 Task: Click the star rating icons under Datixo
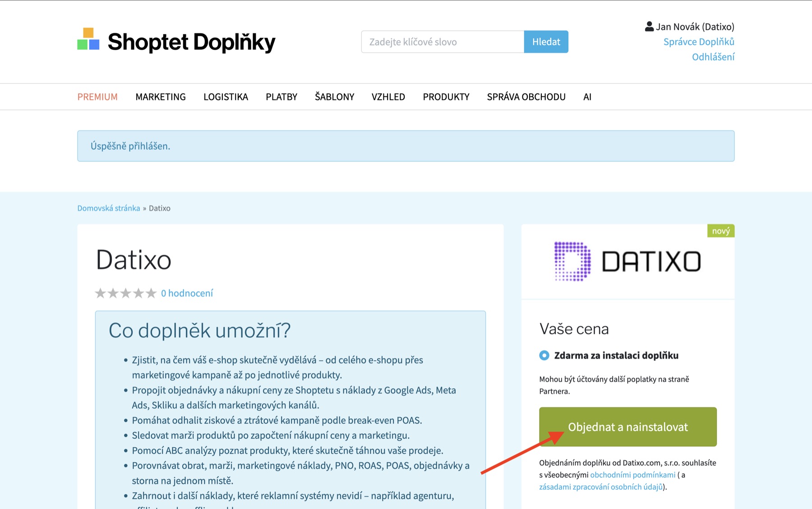(125, 293)
